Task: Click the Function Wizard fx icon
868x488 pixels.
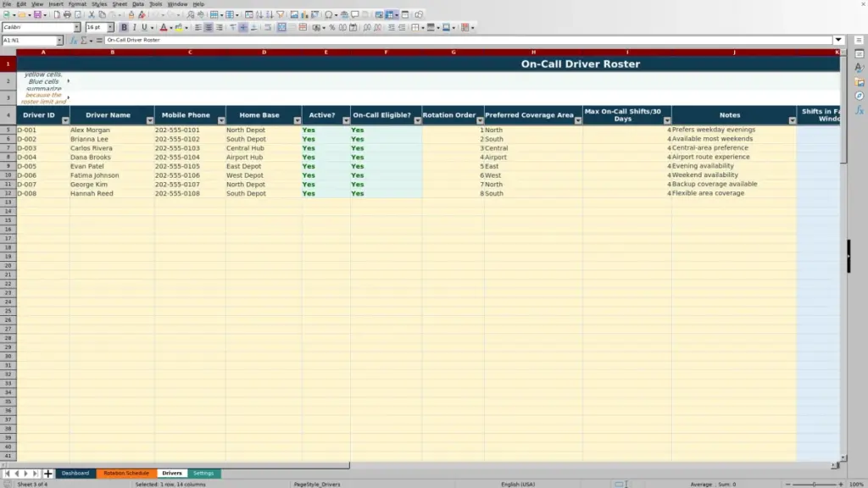Action: (x=74, y=40)
